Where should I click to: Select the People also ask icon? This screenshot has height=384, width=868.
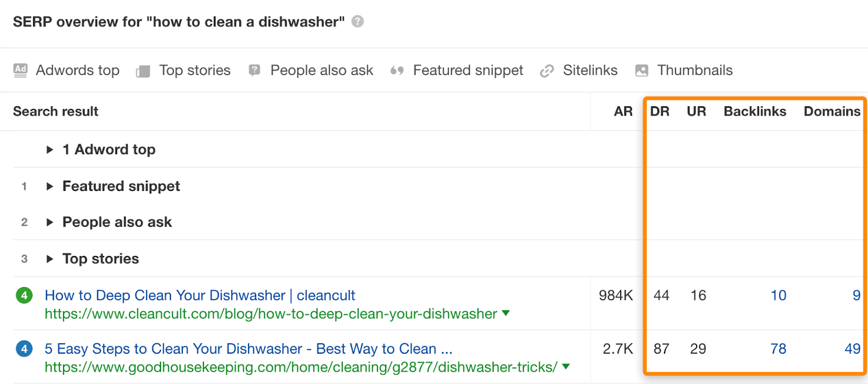(254, 70)
